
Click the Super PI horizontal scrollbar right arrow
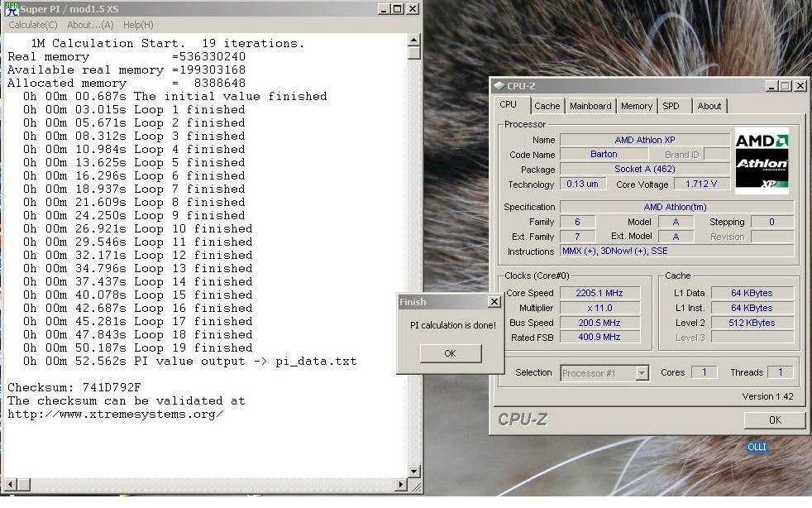click(x=401, y=484)
